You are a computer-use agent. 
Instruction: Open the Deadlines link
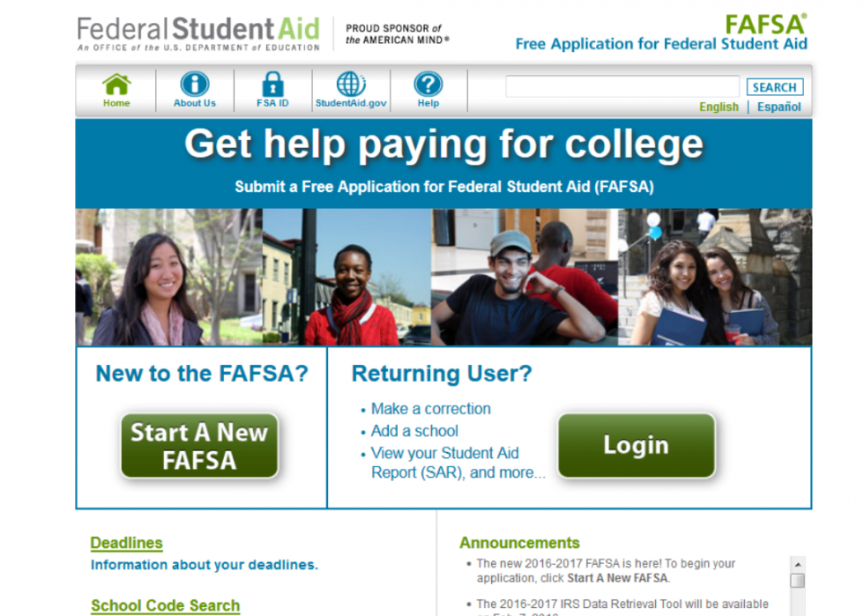pos(126,543)
